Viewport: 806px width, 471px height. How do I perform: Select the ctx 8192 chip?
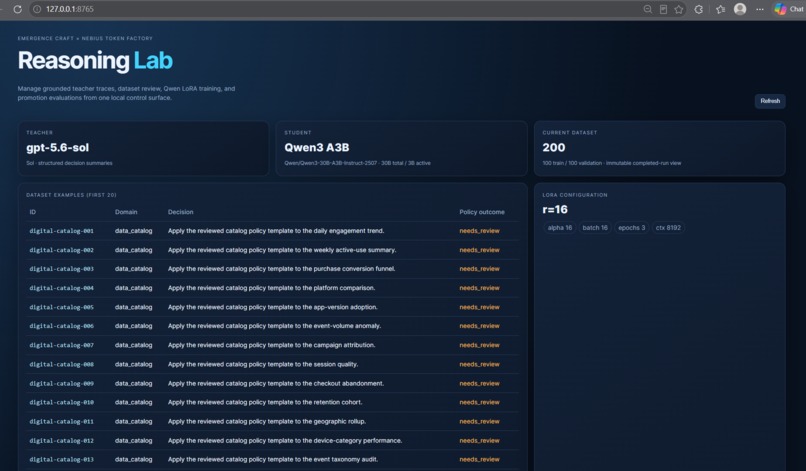[x=668, y=228]
